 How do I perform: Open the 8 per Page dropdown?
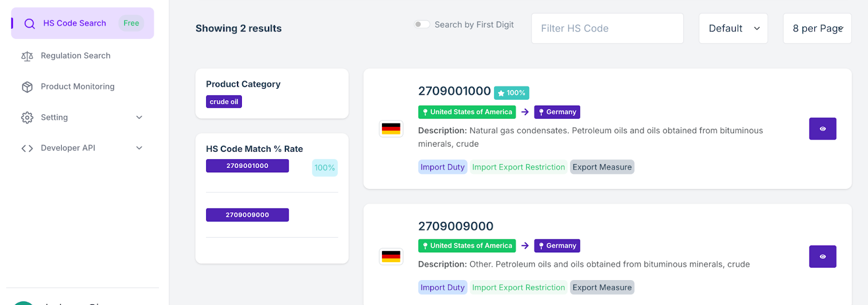tap(817, 28)
